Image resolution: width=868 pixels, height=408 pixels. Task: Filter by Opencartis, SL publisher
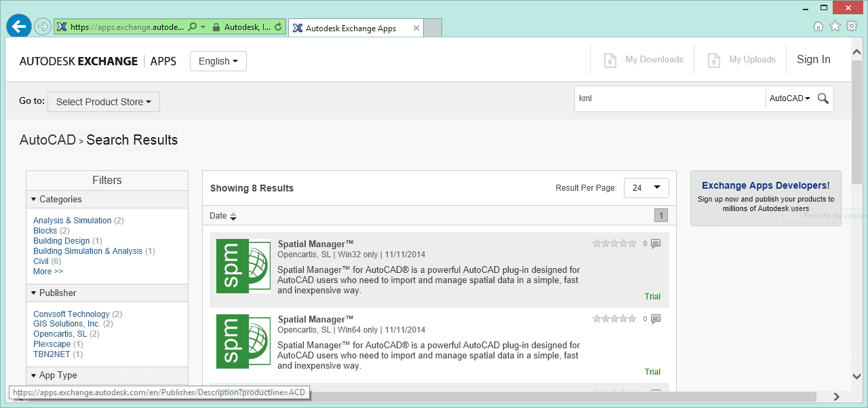[60, 334]
